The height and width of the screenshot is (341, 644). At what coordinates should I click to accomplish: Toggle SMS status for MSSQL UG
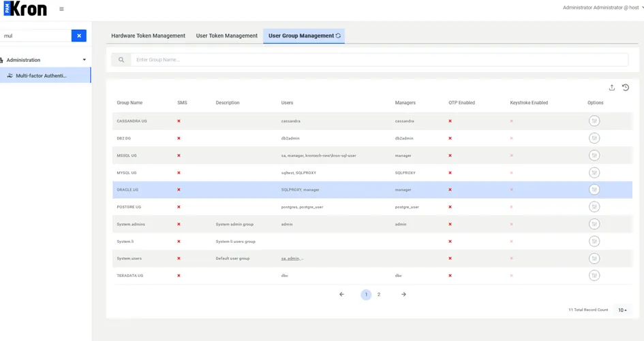[x=179, y=155]
